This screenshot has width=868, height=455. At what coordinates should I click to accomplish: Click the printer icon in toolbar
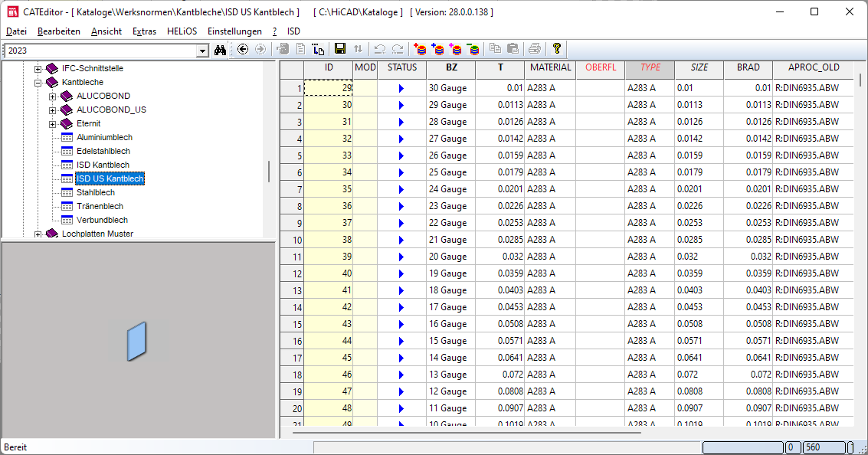[x=534, y=49]
